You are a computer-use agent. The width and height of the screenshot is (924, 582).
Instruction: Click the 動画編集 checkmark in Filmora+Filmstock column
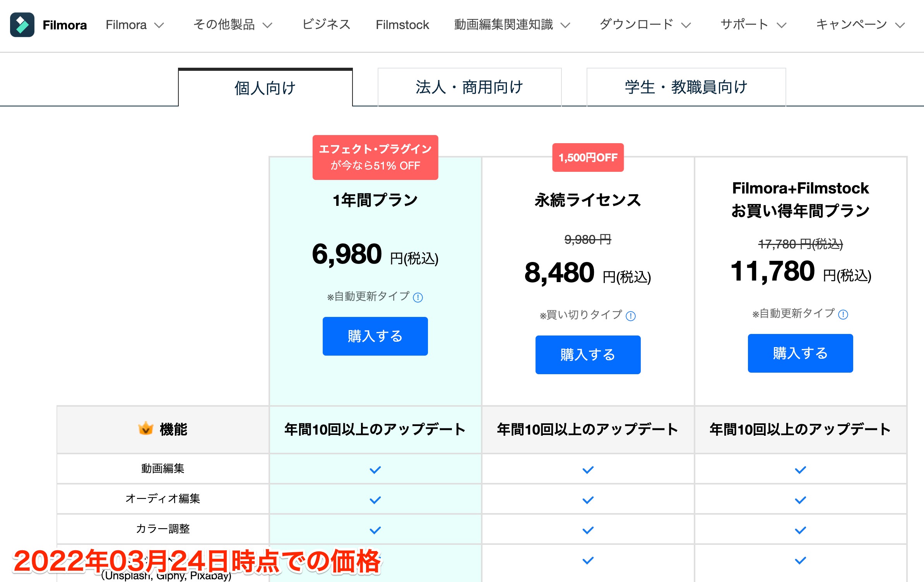click(x=801, y=470)
